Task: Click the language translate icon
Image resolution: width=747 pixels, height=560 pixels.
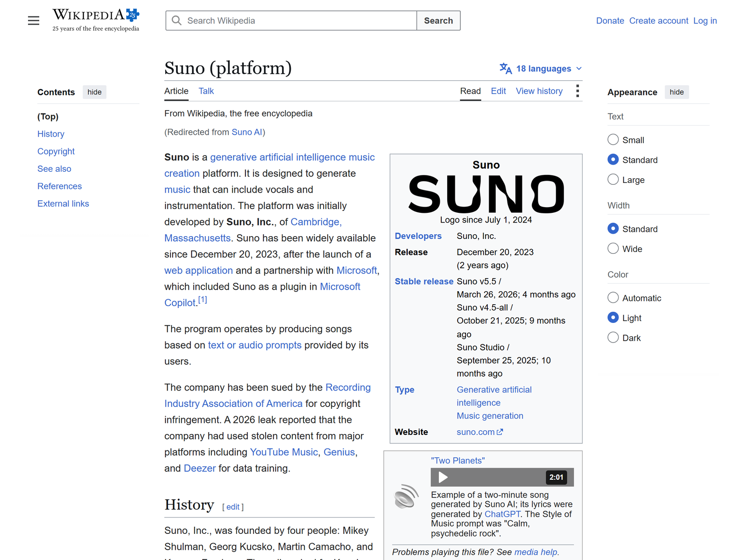Action: pos(506,69)
